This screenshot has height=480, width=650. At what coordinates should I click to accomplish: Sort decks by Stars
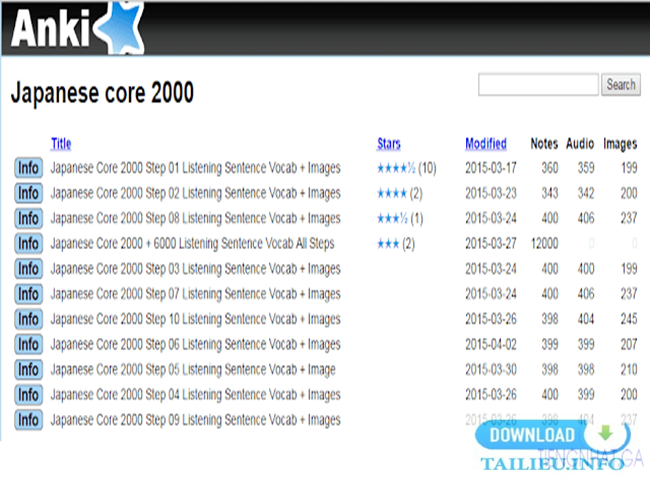[388, 144]
